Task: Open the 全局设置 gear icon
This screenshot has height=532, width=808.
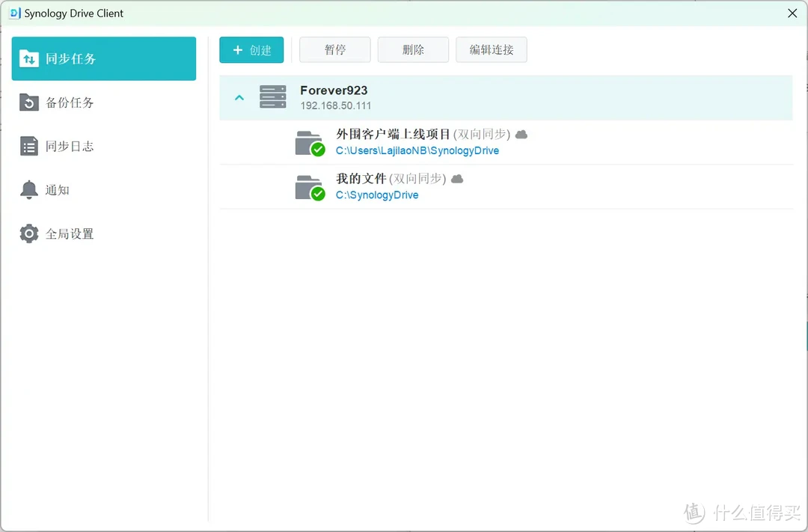Action: click(x=28, y=233)
